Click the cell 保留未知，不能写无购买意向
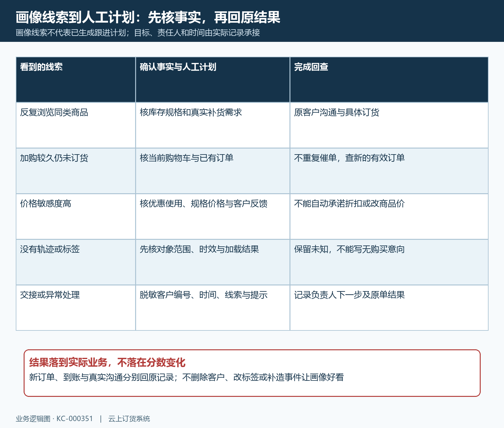The height and width of the screenshot is (428, 504). click(x=389, y=262)
